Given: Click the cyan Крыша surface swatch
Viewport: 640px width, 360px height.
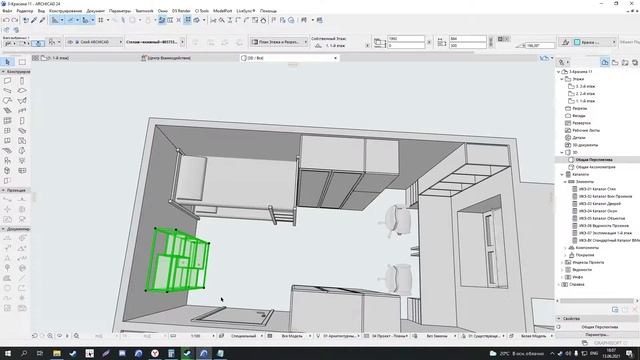Looking at the screenshot, I should click(577, 42).
